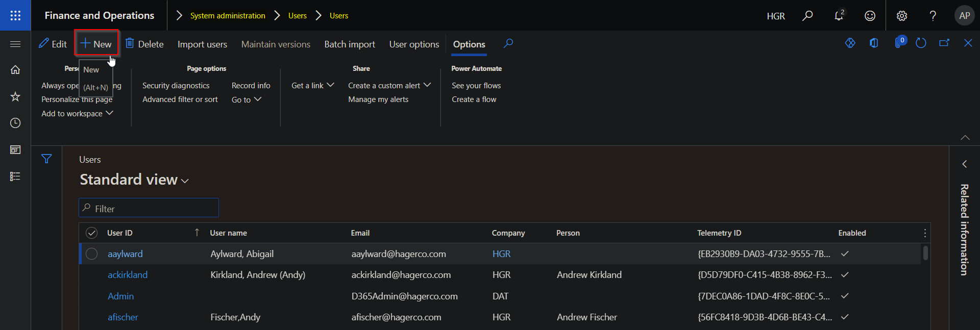Toggle Enabled checkmark for ackirkland row
The image size is (980, 330).
point(845,274)
